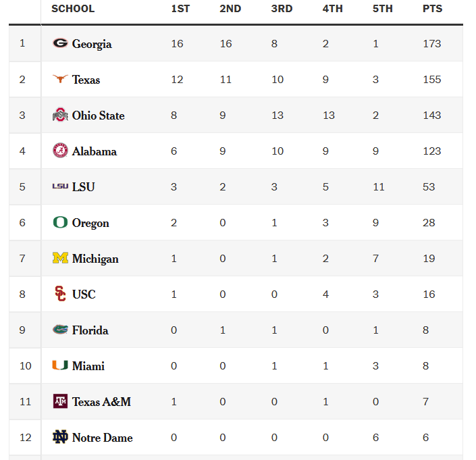Open the Notre Dame school name link
This screenshot has width=476, height=460.
pyautogui.click(x=103, y=438)
